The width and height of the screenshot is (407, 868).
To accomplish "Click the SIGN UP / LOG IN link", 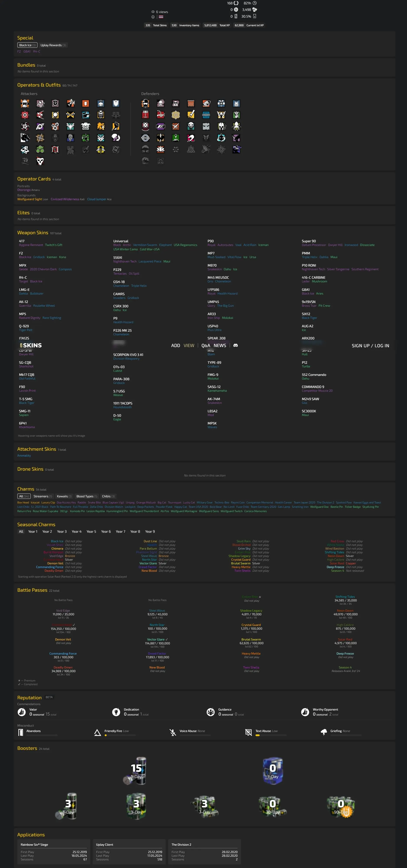I will pyautogui.click(x=370, y=346).
